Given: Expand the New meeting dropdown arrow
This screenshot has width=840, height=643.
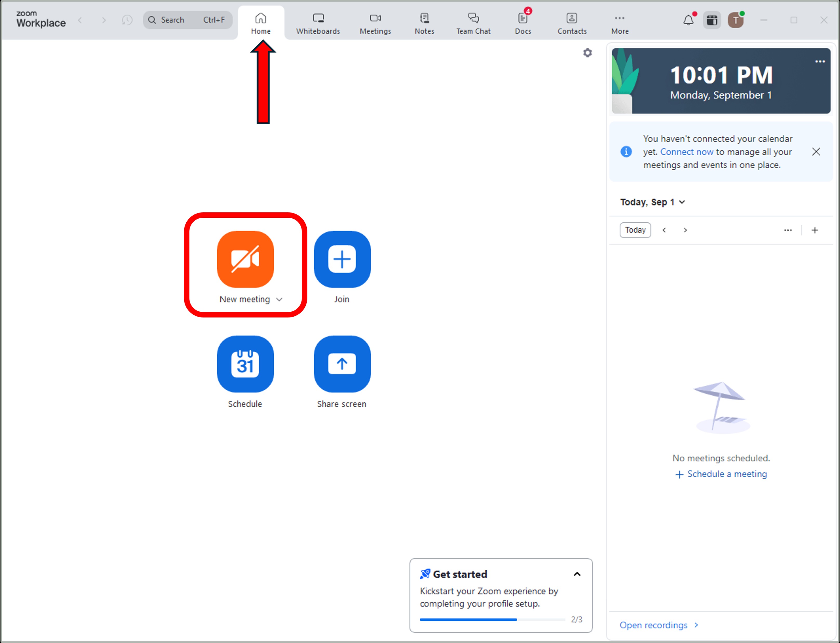Looking at the screenshot, I should [x=279, y=300].
